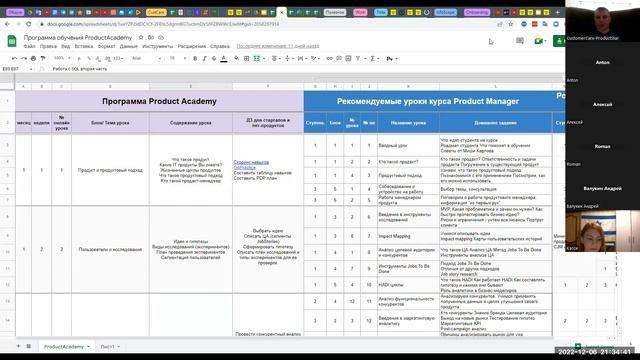Open the ProductAcademy sheet tab menu arrow
This screenshot has height=360, width=640.
click(88, 347)
